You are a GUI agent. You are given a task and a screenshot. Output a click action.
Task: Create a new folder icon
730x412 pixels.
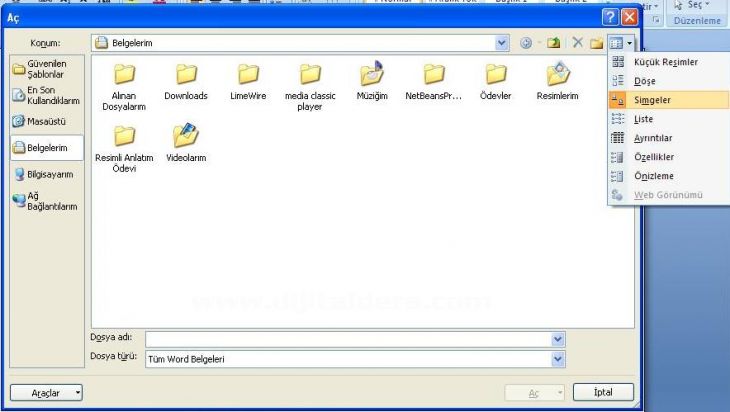(596, 43)
